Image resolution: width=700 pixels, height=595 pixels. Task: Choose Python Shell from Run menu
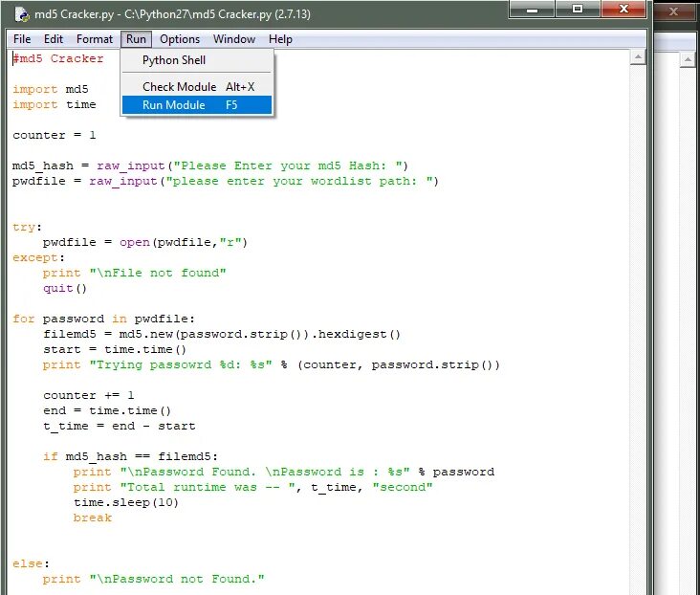point(196,60)
